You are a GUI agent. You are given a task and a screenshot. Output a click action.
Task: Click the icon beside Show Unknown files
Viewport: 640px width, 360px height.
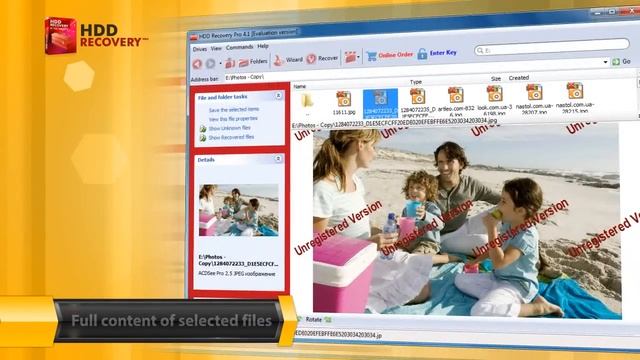[x=203, y=129]
